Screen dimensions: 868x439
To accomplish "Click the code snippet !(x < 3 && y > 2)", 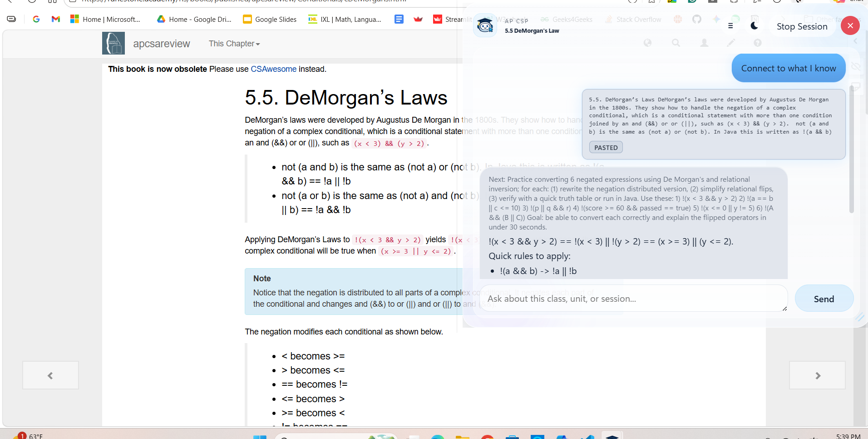I will 387,240.
